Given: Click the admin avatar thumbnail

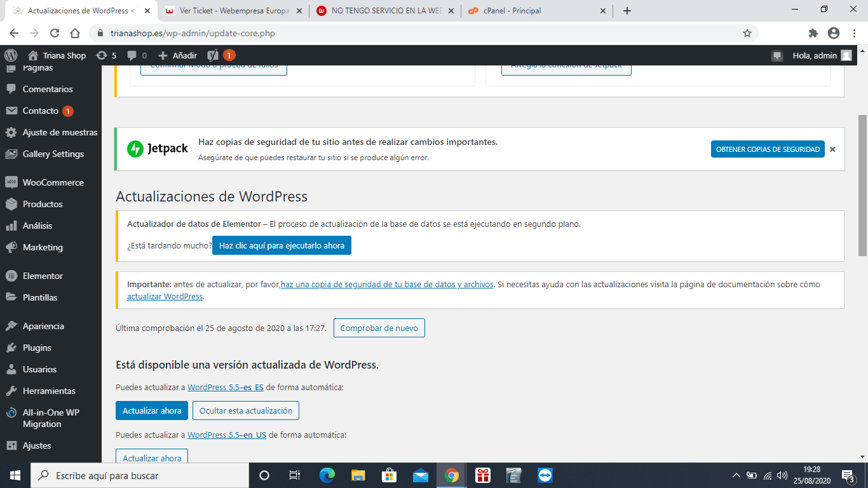Looking at the screenshot, I should (x=846, y=55).
